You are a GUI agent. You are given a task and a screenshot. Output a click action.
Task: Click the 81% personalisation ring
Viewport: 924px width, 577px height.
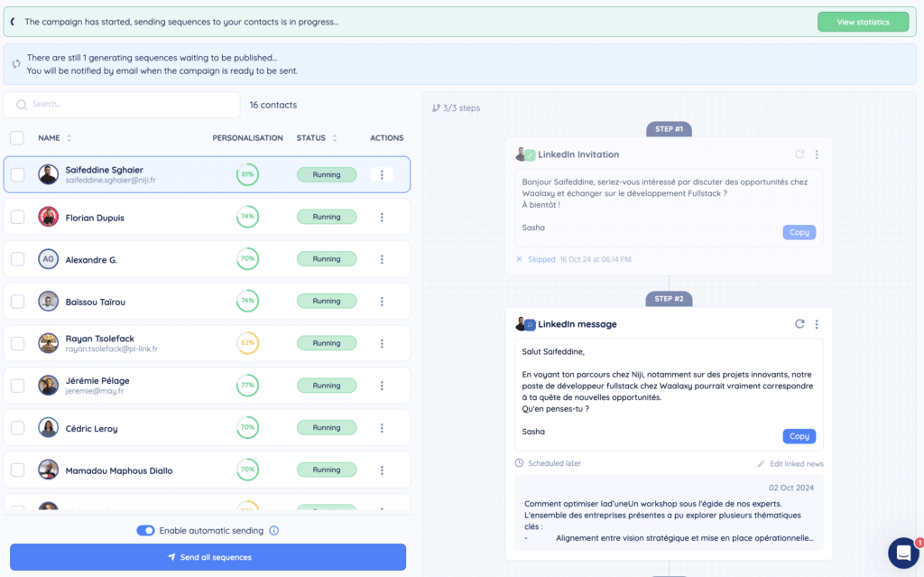tap(247, 174)
